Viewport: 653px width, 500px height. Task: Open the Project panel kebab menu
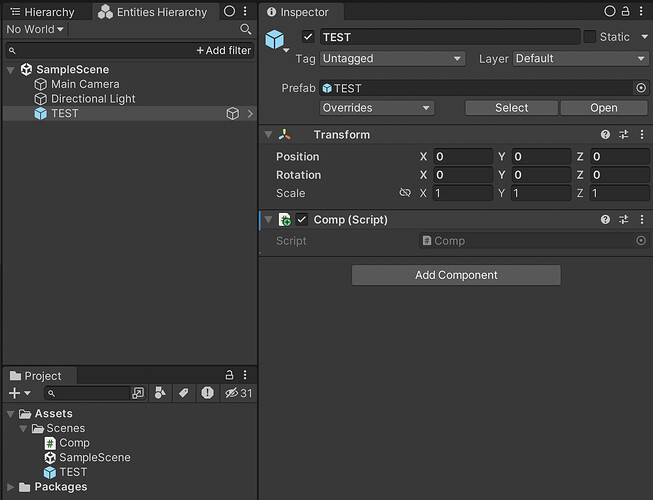[x=245, y=375]
